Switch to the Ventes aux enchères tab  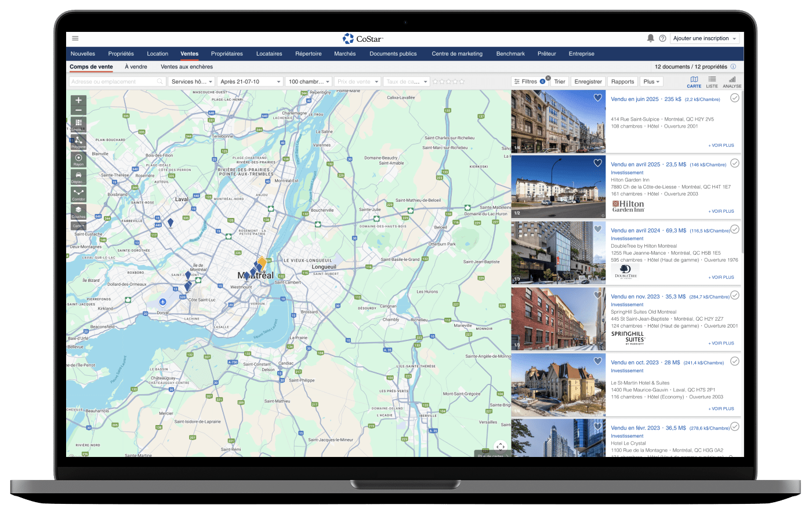[187, 67]
